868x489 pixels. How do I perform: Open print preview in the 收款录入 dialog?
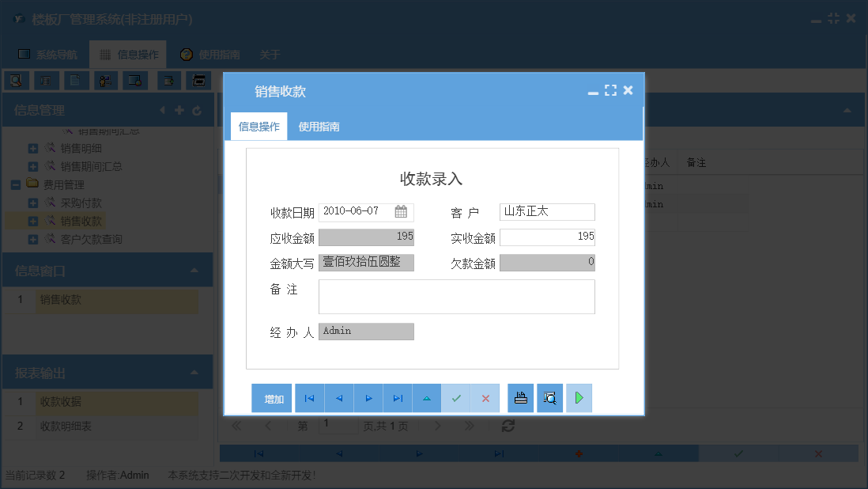tap(549, 398)
